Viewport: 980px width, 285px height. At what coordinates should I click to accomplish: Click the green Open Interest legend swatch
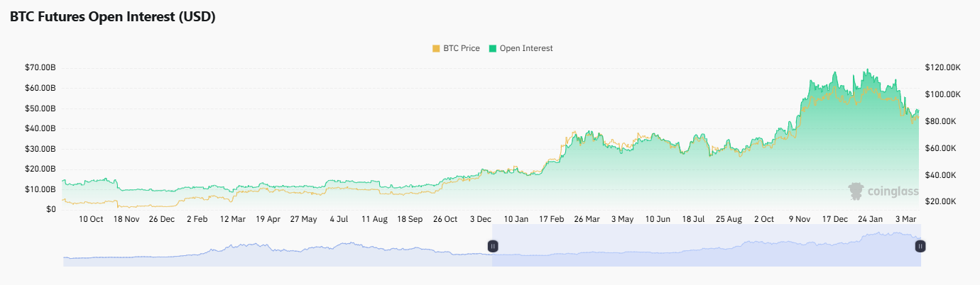pos(493,48)
